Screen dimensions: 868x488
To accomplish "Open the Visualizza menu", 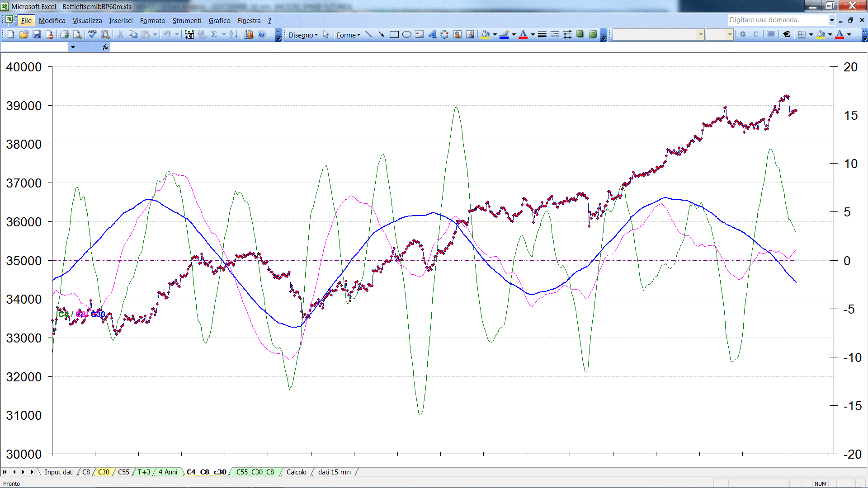I will pyautogui.click(x=87, y=20).
